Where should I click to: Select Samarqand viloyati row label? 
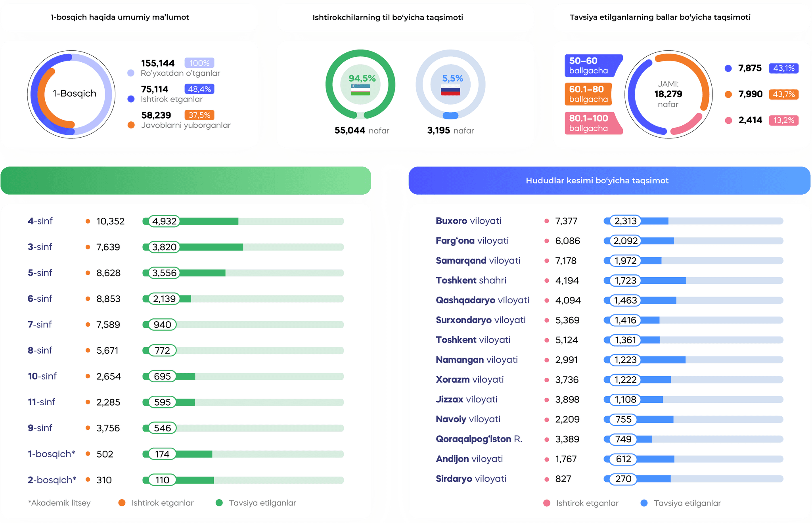pyautogui.click(x=478, y=261)
